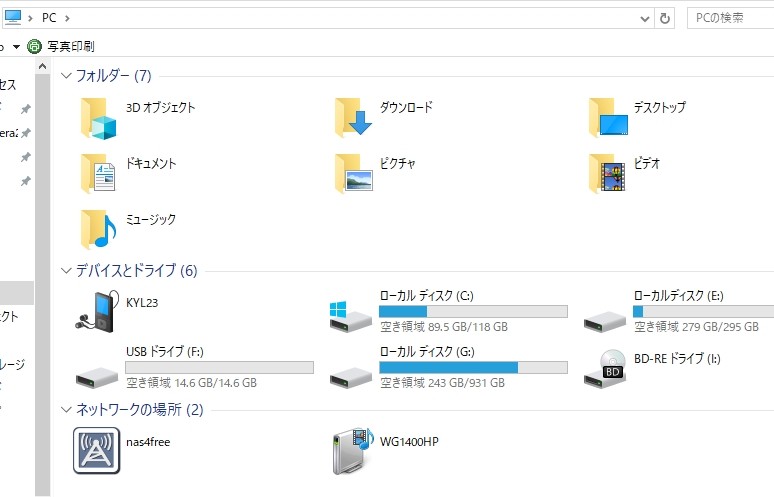Click the PCの検索 search field
This screenshot has height=497, width=774.
tap(731, 18)
